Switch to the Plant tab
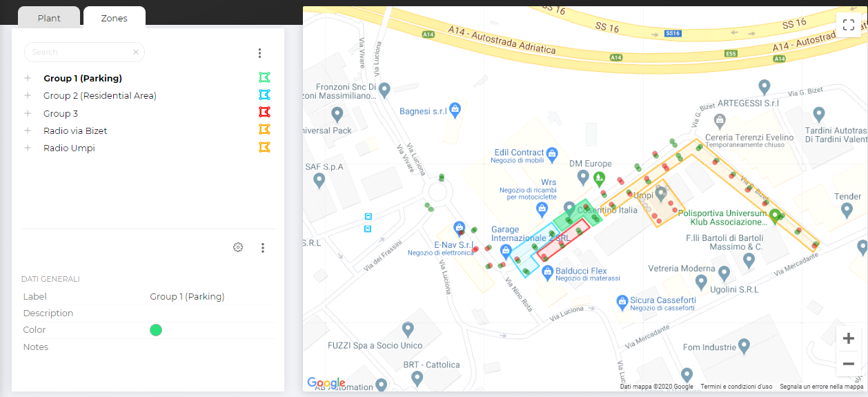This screenshot has width=868, height=397. (49, 18)
